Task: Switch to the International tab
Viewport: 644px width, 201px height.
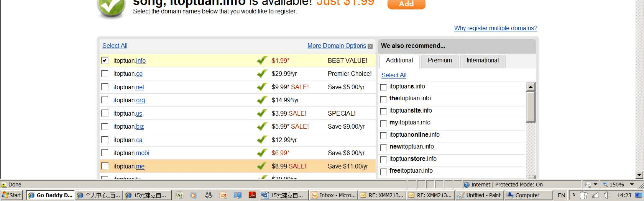Action: pyautogui.click(x=482, y=60)
